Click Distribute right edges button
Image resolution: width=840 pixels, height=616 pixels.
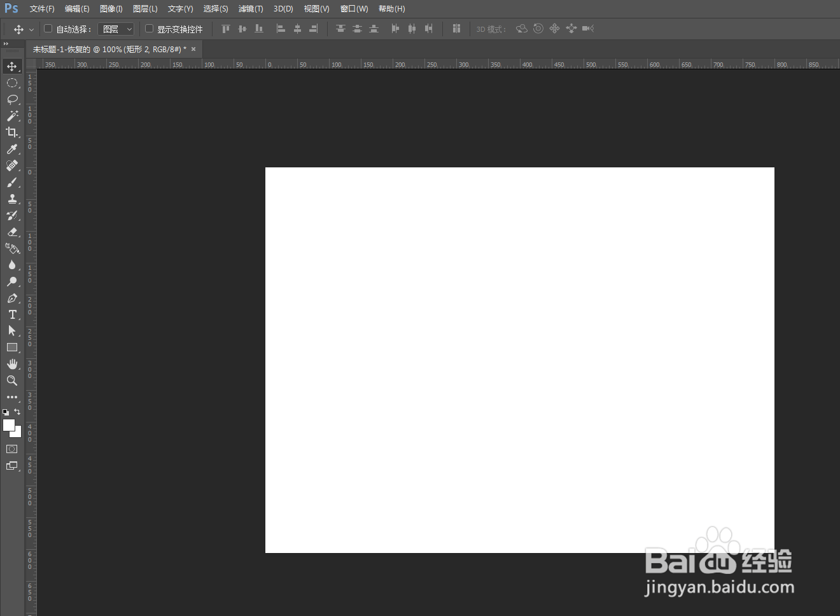428,29
